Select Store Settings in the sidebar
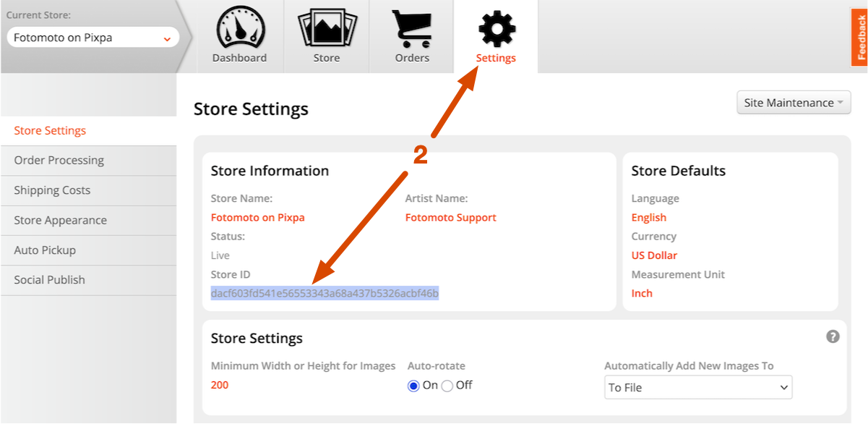This screenshot has width=868, height=424. (x=50, y=130)
